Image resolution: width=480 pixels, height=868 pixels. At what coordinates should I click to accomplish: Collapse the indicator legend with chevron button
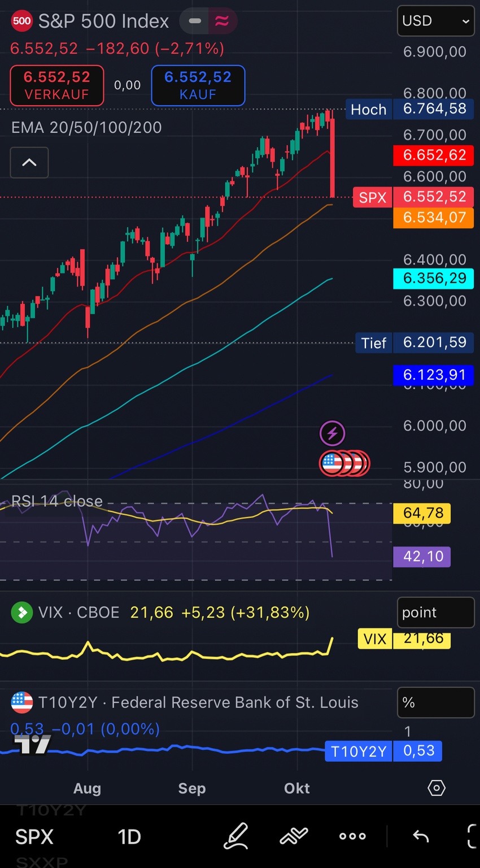pyautogui.click(x=29, y=163)
